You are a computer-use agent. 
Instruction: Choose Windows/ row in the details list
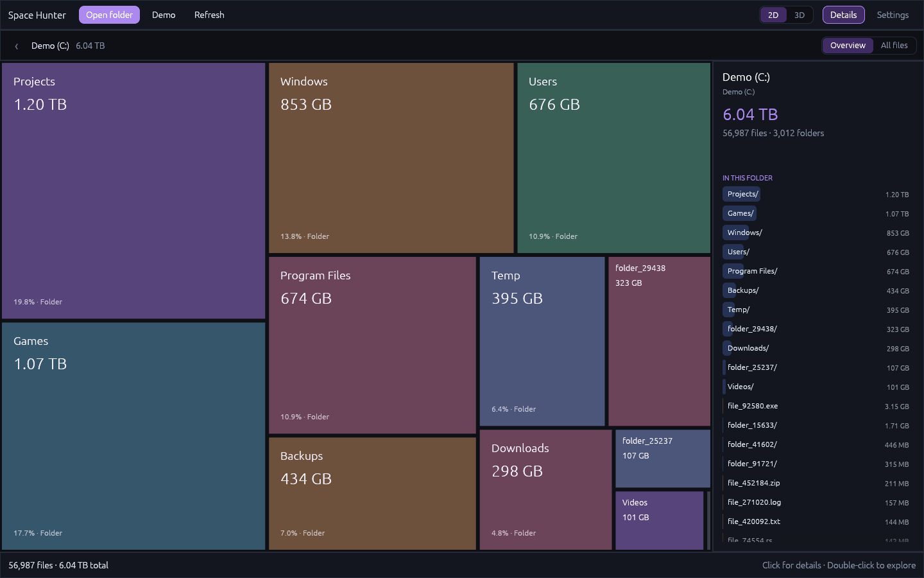tap(816, 232)
